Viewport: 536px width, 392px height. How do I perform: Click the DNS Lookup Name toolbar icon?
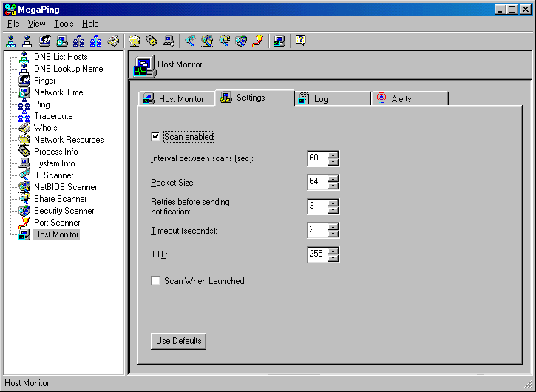click(27, 41)
